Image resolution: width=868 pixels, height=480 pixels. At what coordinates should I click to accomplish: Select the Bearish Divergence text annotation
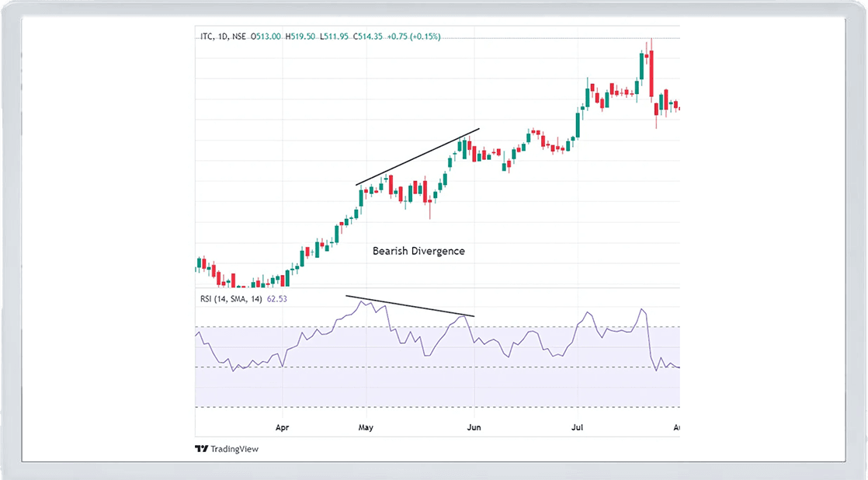418,251
